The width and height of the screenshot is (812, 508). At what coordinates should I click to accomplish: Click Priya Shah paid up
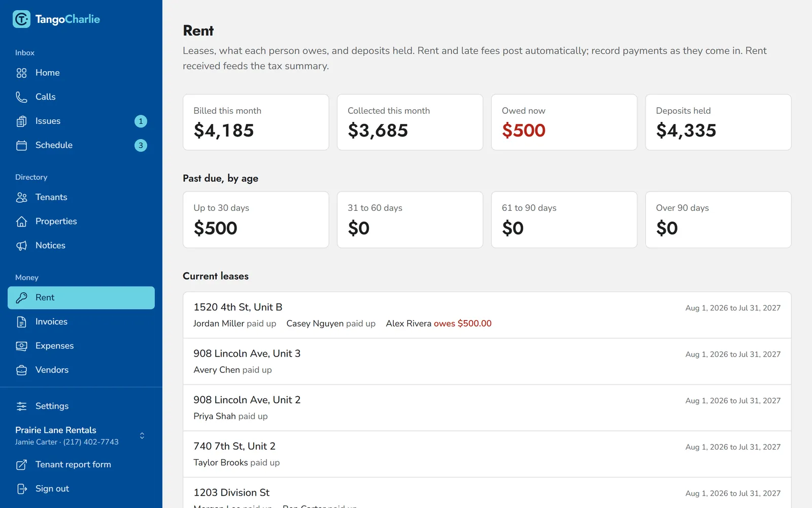[x=230, y=416]
